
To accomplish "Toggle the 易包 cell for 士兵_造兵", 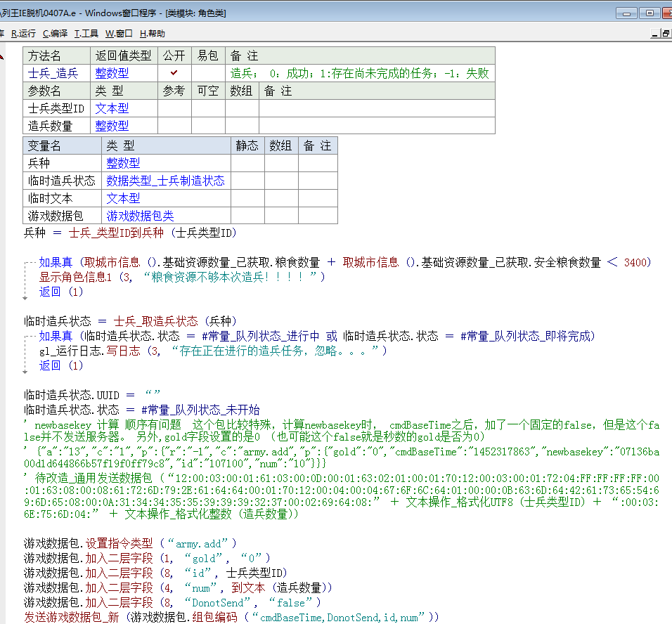I will (207, 73).
